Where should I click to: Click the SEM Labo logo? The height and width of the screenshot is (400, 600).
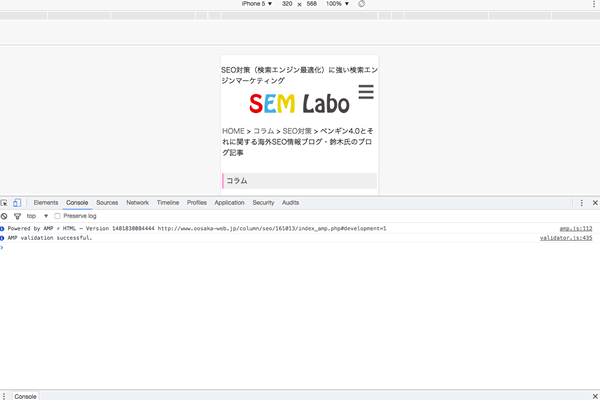pos(299,104)
